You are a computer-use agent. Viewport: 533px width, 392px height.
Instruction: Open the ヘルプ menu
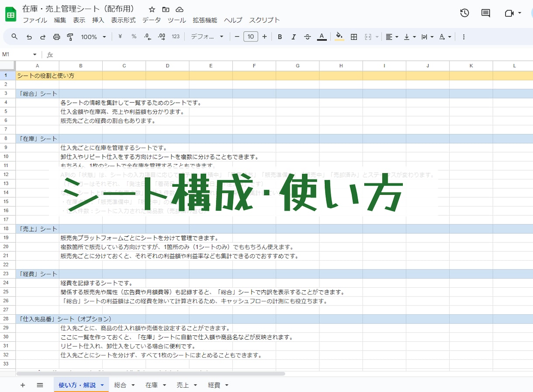pyautogui.click(x=233, y=20)
